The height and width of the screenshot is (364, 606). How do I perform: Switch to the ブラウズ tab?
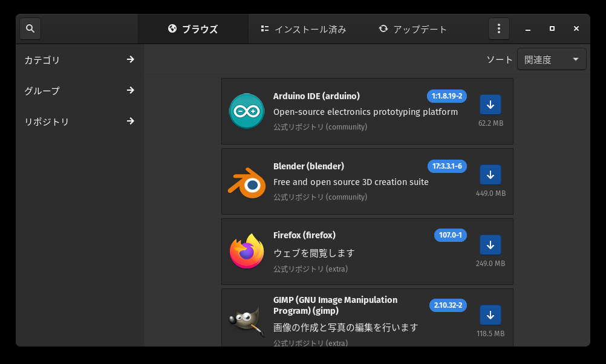point(194,29)
